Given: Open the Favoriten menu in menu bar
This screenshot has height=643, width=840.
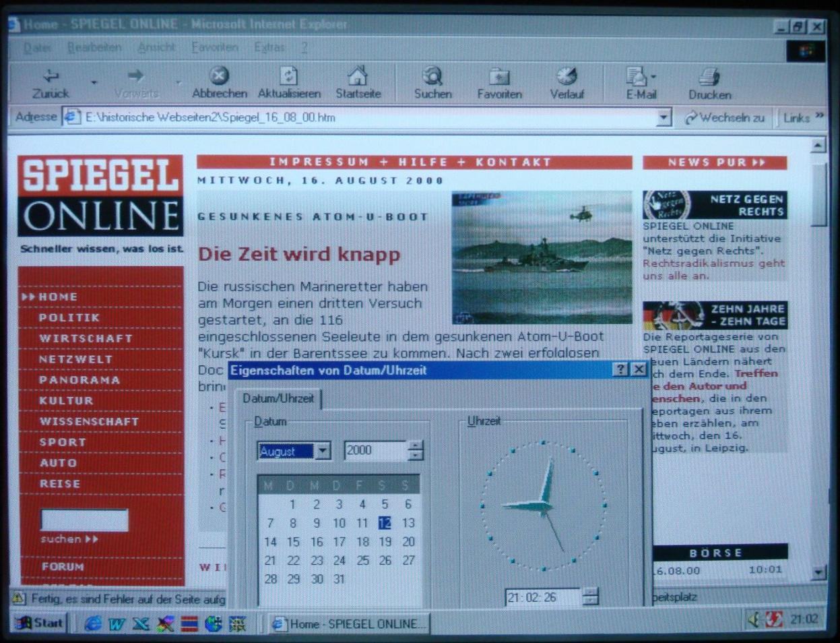Looking at the screenshot, I should point(215,48).
